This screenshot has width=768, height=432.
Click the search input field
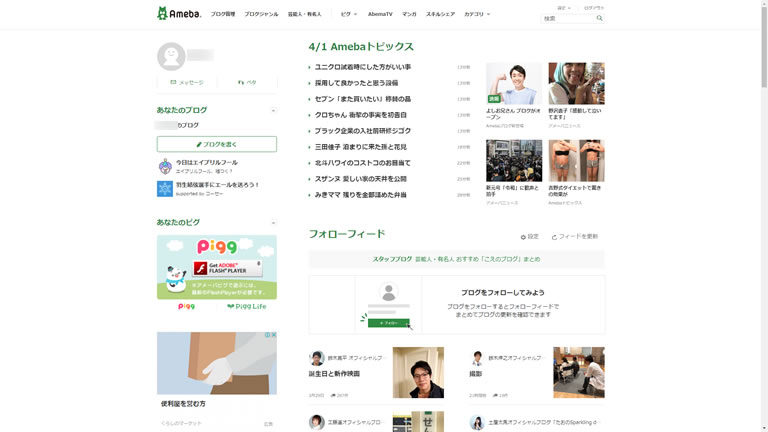click(x=568, y=18)
